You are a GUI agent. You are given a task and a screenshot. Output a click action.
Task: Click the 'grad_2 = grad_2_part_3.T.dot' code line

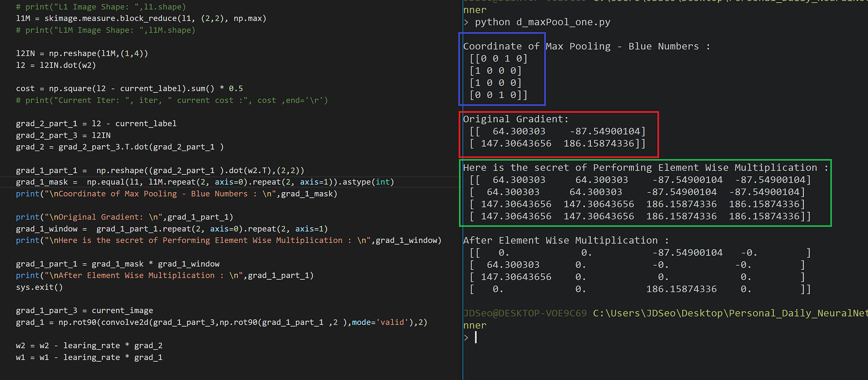tap(120, 147)
